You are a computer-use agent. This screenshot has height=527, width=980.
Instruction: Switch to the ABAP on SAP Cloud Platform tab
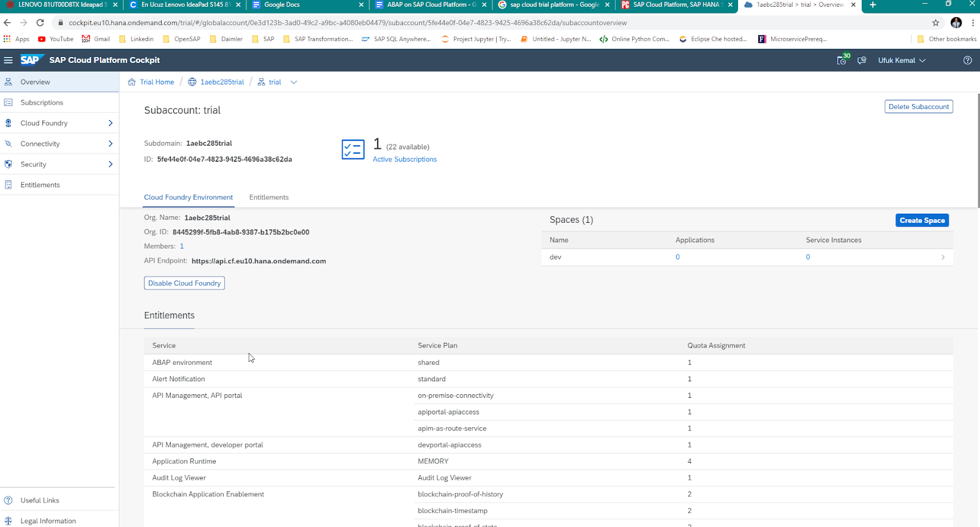431,5
